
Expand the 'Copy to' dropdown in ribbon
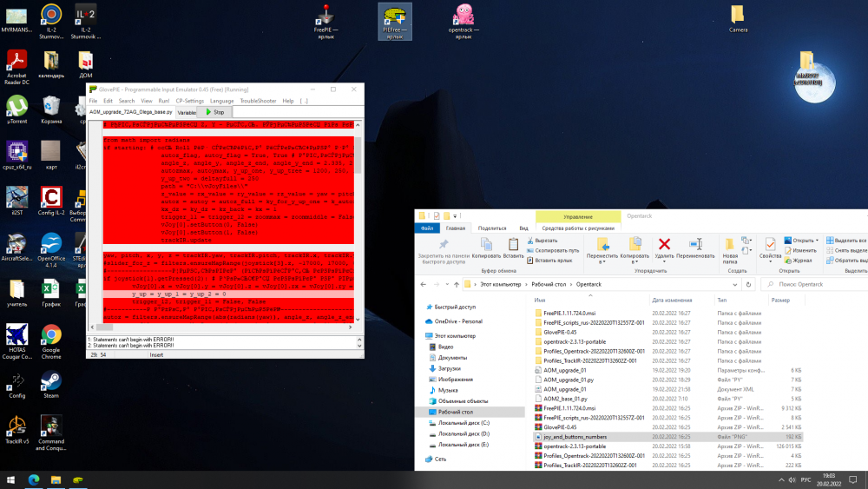tap(635, 261)
